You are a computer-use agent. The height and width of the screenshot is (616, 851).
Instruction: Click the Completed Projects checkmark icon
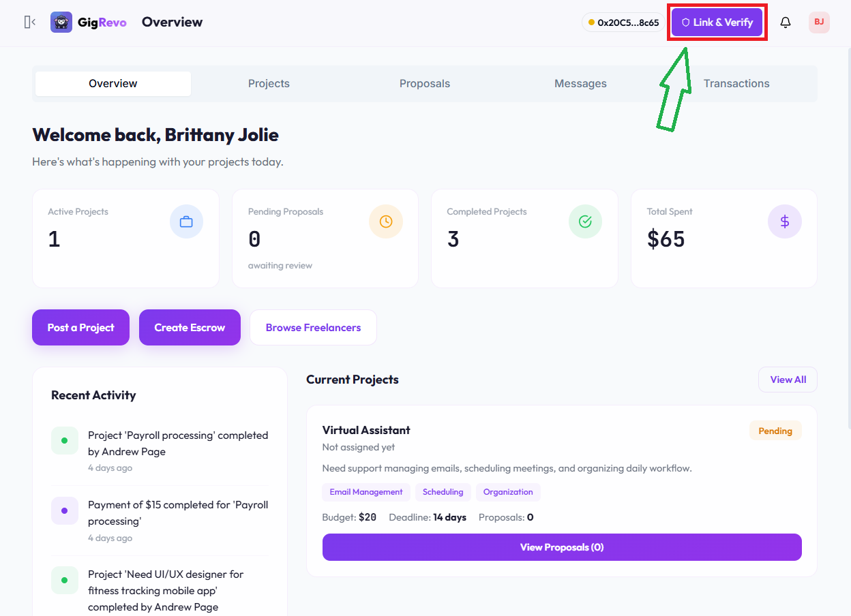[x=585, y=221]
